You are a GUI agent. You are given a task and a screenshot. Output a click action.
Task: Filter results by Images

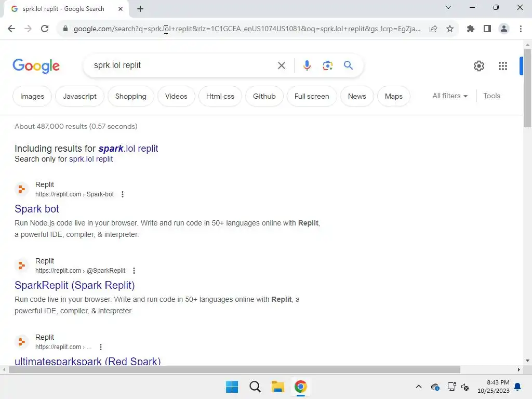pyautogui.click(x=32, y=96)
